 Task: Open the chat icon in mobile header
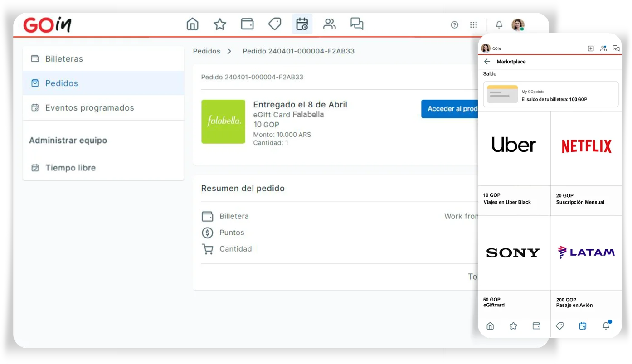(x=616, y=49)
